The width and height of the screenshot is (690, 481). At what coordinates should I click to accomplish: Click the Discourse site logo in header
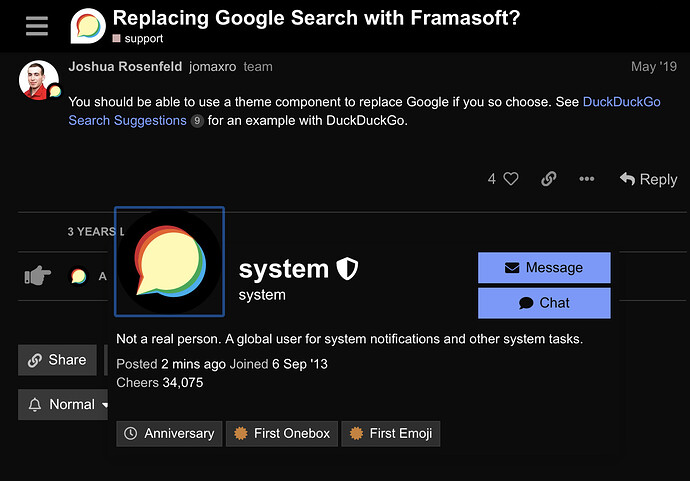pos(88,26)
